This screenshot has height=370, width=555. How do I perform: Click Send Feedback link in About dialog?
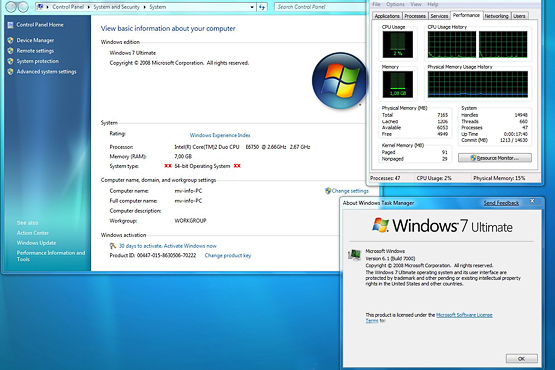pyautogui.click(x=501, y=203)
